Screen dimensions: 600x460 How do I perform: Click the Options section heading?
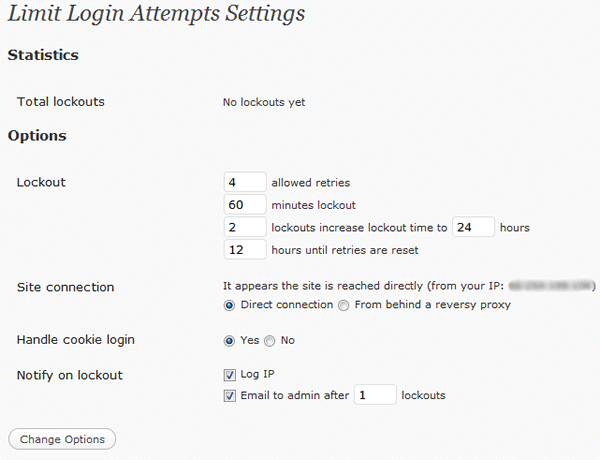(37, 135)
